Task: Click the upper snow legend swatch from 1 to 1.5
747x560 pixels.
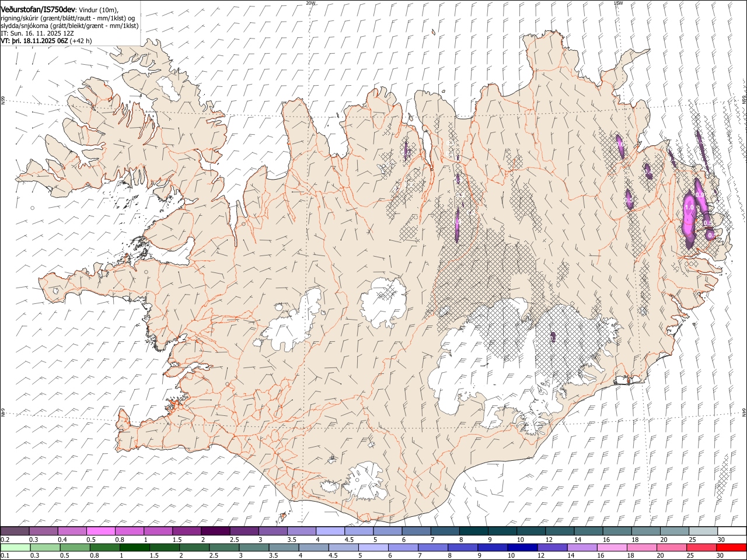Action: [158, 531]
